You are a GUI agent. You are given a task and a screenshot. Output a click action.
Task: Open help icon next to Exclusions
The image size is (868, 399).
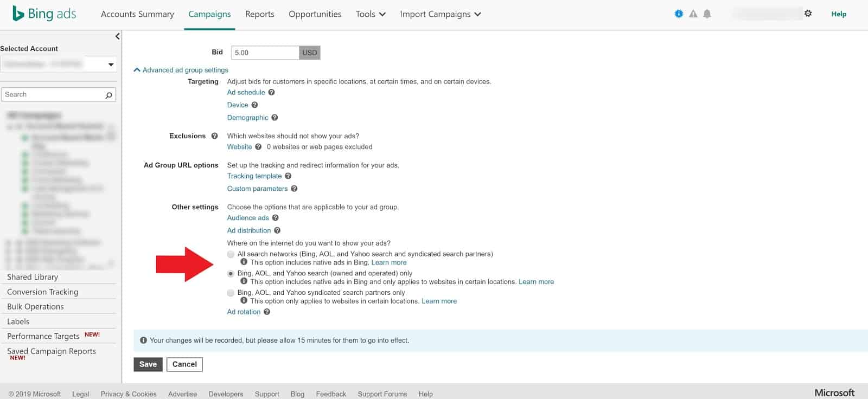[x=214, y=136]
